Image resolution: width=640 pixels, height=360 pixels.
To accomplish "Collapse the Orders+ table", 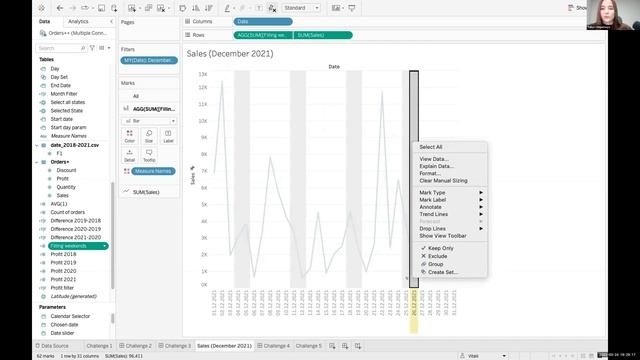I will point(37,162).
